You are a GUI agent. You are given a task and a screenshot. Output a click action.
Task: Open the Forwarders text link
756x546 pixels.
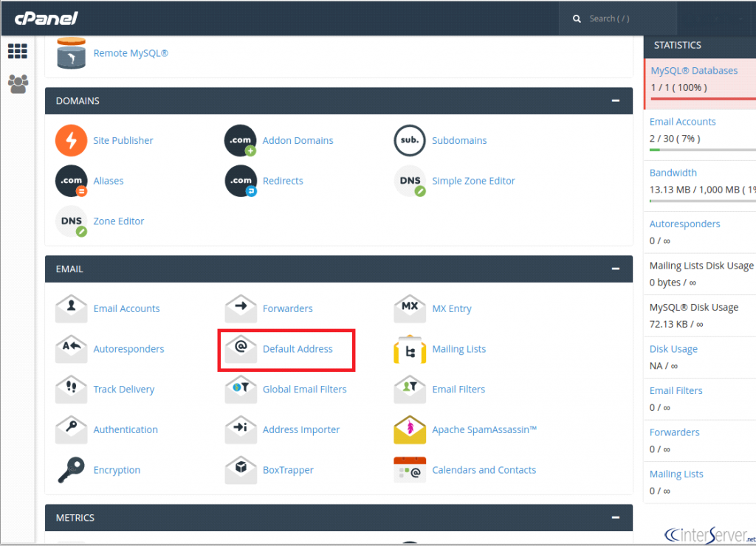point(287,308)
